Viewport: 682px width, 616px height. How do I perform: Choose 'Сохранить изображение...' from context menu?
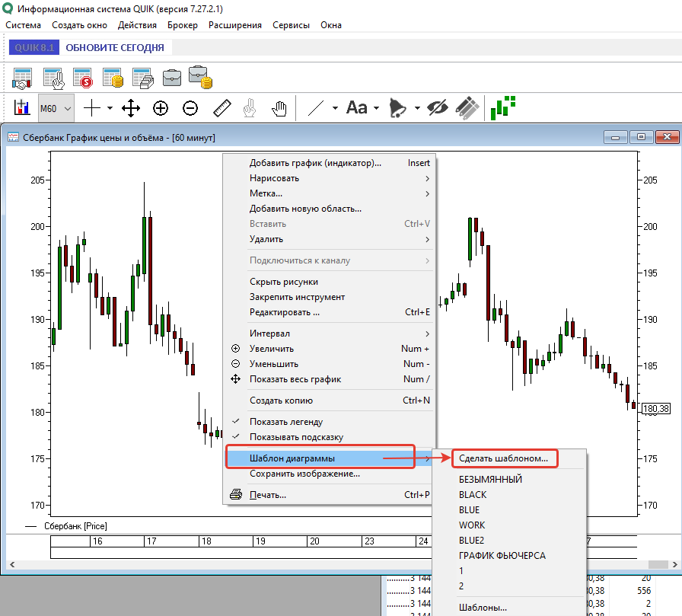pos(304,474)
